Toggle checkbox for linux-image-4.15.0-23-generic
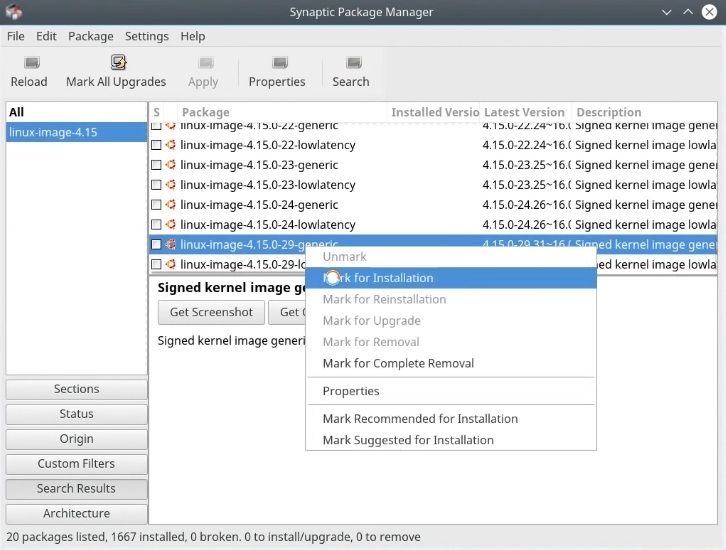This screenshot has height=550, width=726. (x=156, y=165)
